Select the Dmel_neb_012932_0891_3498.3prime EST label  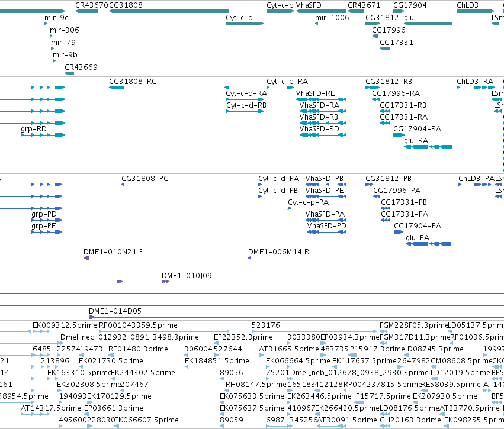coord(130,337)
